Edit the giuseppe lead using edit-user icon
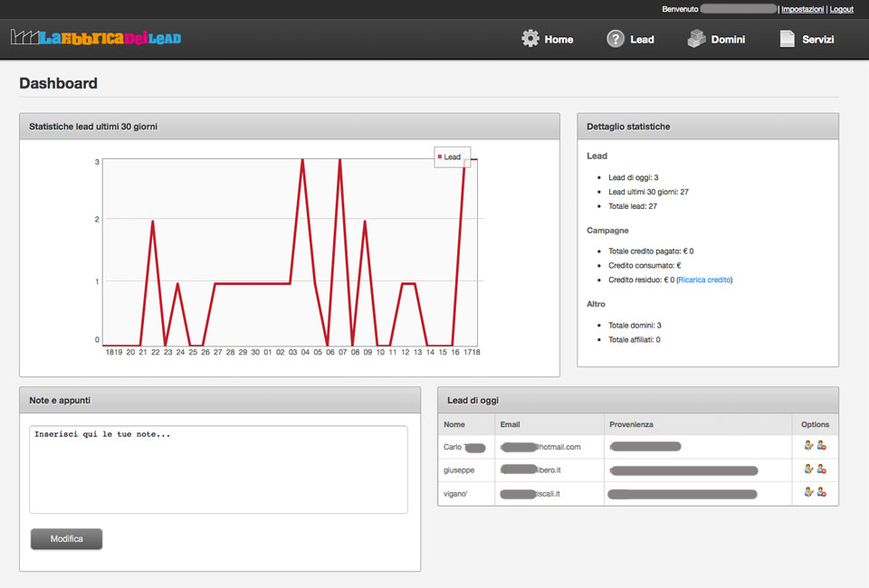Image resolution: width=869 pixels, height=588 pixels. 808,469
